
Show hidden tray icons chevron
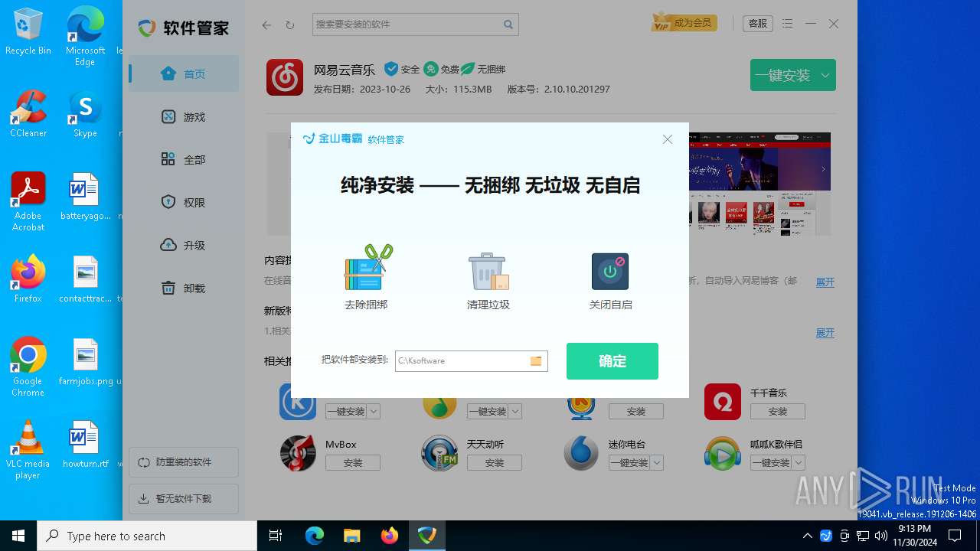(807, 536)
